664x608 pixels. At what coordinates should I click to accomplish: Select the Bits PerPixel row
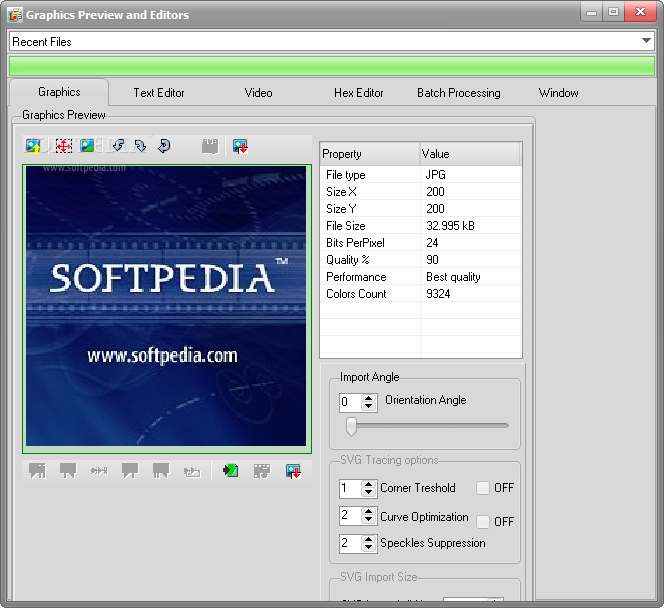[421, 243]
